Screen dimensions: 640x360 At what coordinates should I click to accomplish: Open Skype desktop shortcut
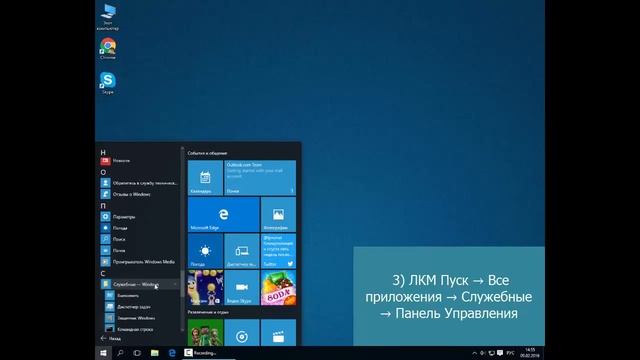(108, 83)
